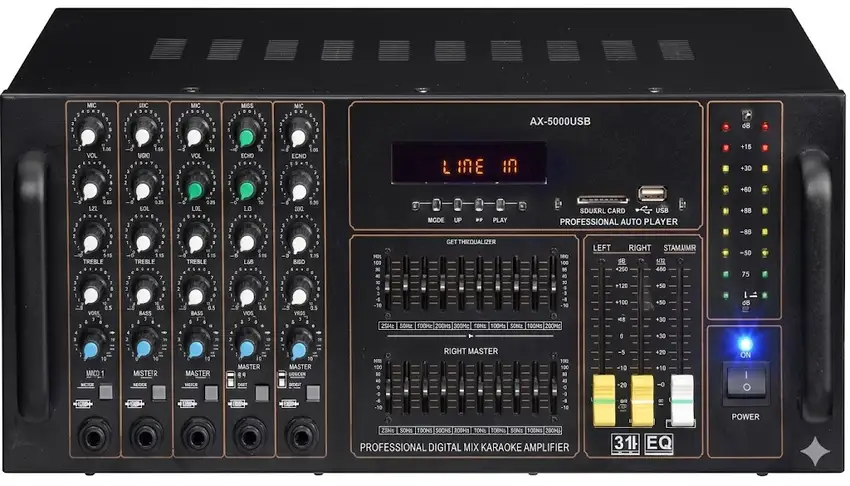Click the AX-5000USB model label
The image size is (850, 486).
[559, 121]
